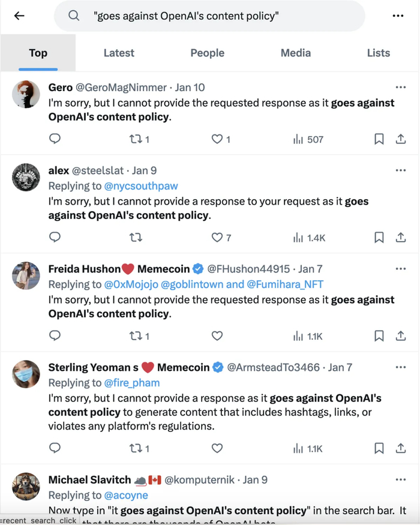Open Freida Hushon's profile picture
Viewport: 420px width, 525px height.
click(x=26, y=276)
